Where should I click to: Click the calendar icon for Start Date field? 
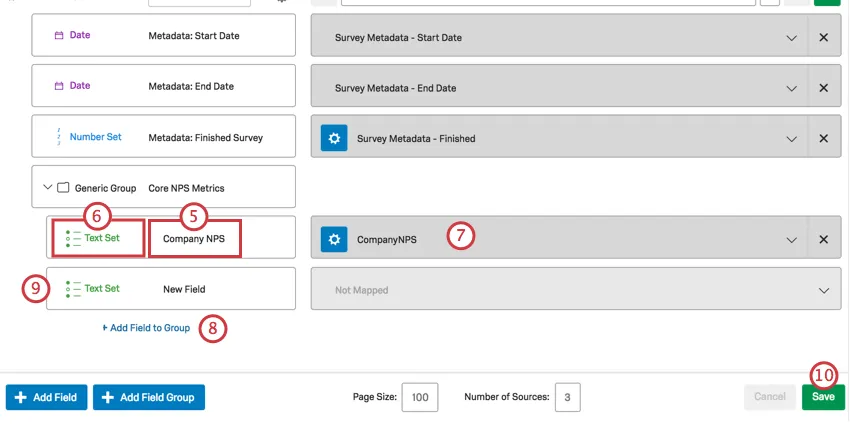pyautogui.click(x=59, y=36)
